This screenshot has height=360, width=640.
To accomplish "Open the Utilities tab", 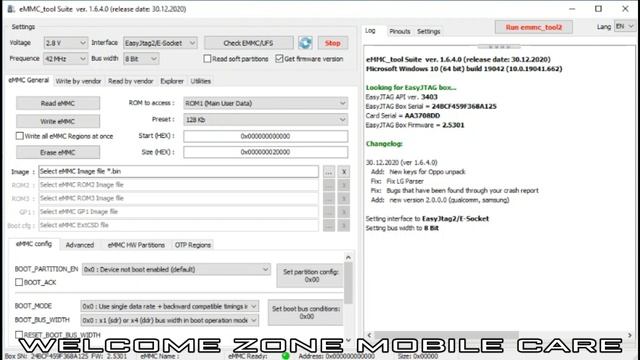I will click(x=201, y=81).
